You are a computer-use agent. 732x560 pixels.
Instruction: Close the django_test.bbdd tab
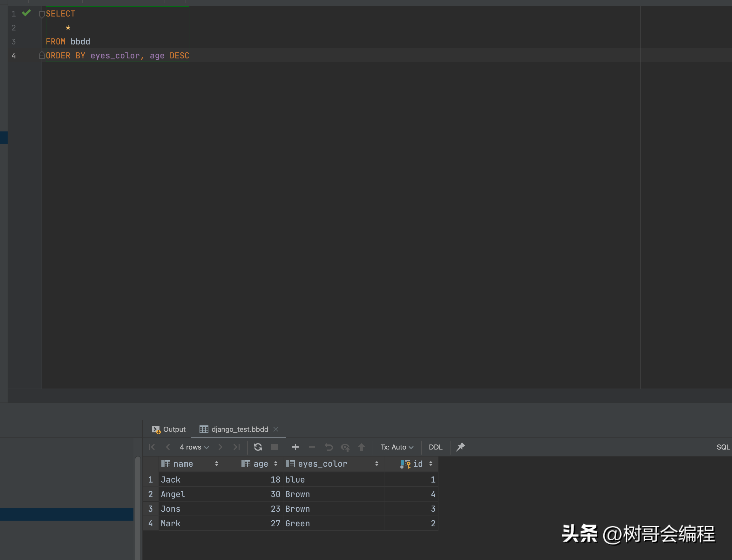(x=275, y=429)
